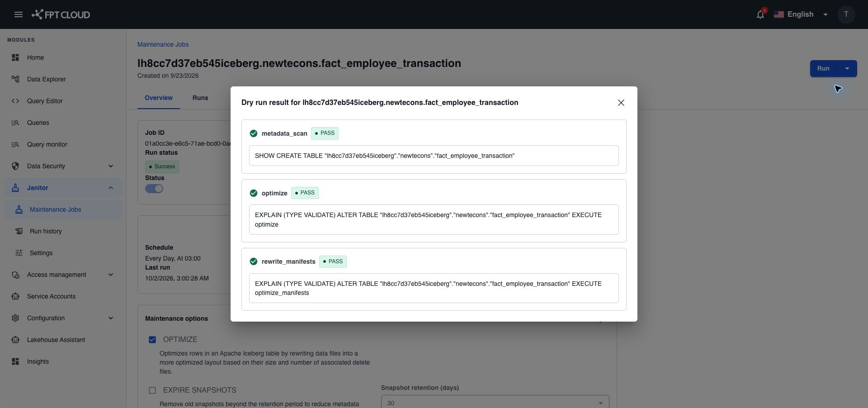Click the Data Explorer sidebar icon
This screenshot has height=408, width=868.
[x=15, y=79]
